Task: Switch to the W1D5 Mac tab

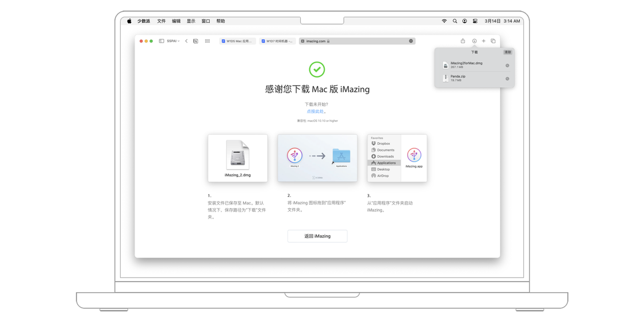Action: [237, 41]
